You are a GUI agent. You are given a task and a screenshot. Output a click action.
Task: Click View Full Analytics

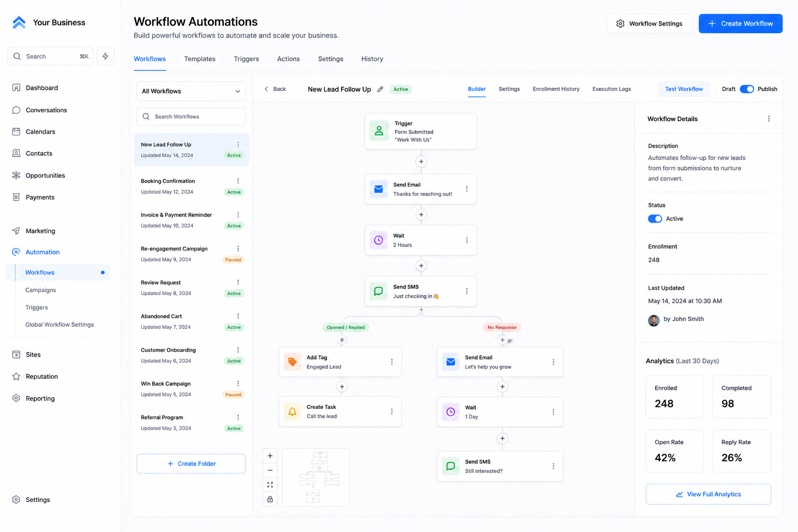pos(708,494)
